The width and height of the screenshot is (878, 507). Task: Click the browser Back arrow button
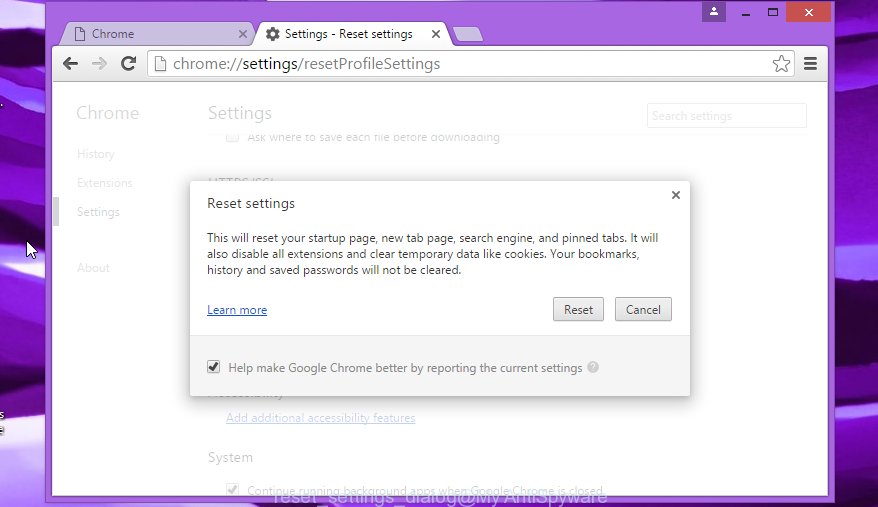click(x=70, y=63)
